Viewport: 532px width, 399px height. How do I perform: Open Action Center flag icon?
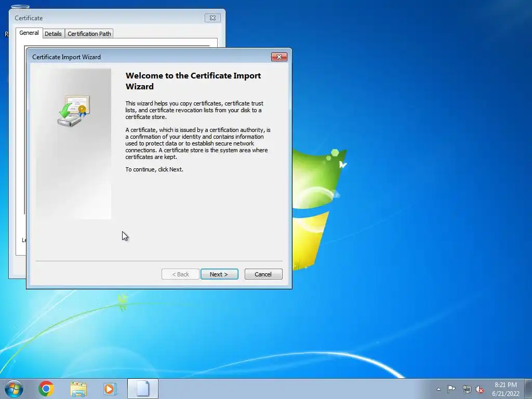click(451, 389)
